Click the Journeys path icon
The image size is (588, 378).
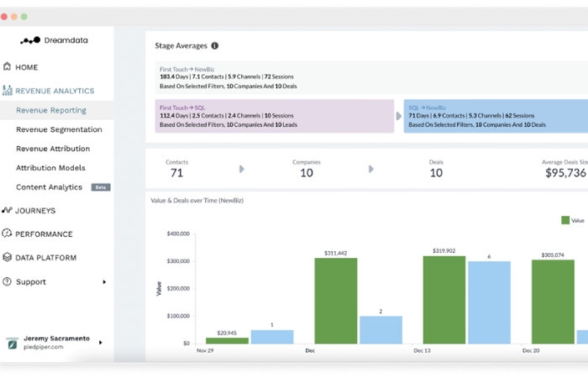click(7, 210)
